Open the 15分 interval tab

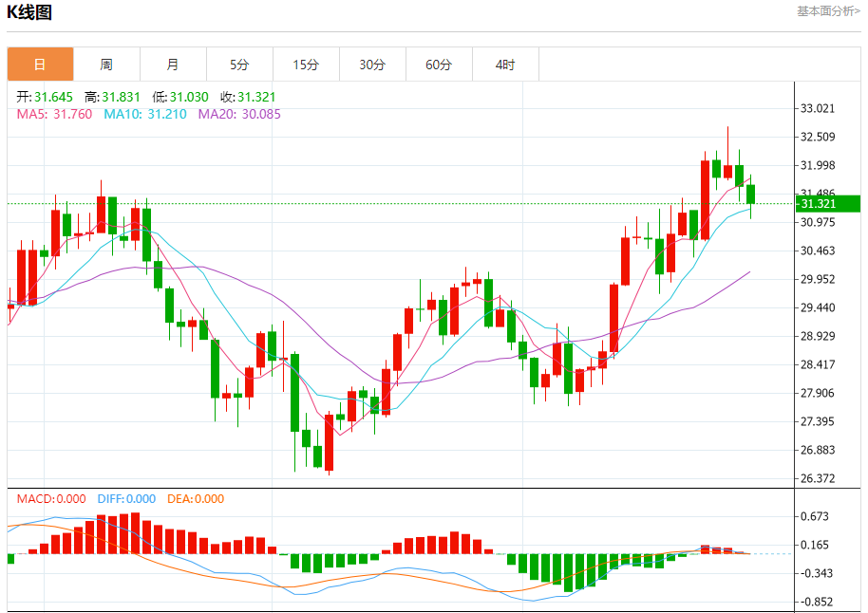[x=306, y=65]
